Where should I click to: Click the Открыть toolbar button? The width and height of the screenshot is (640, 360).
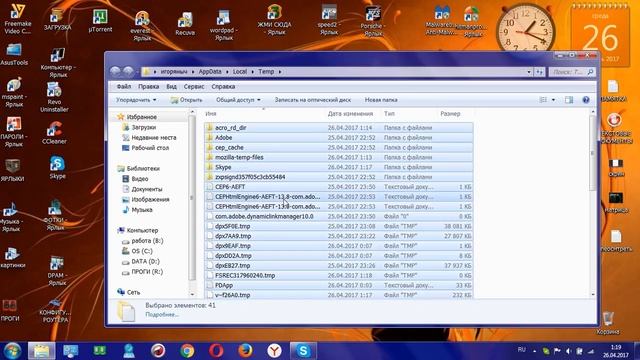click(187, 100)
